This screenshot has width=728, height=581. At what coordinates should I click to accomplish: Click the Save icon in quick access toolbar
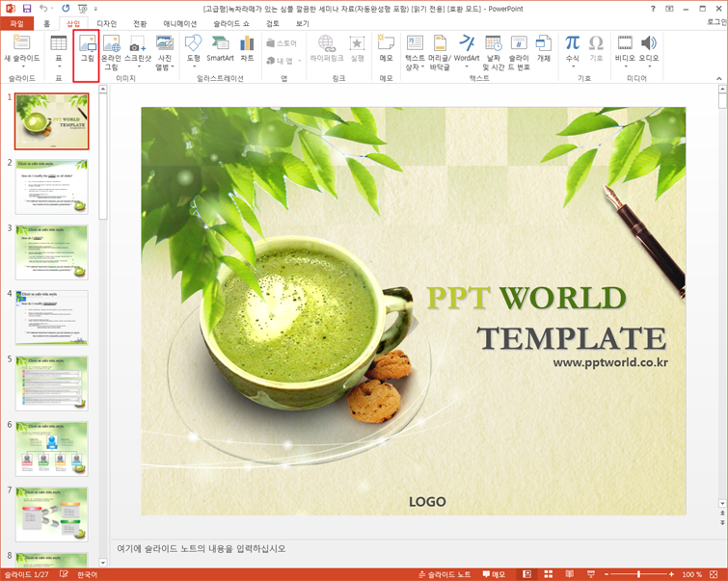(x=27, y=9)
